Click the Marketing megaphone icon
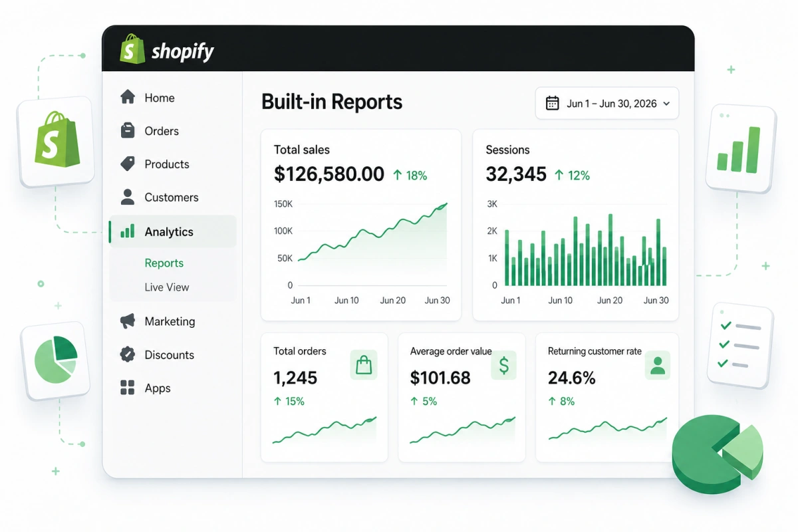The height and width of the screenshot is (532, 798). click(128, 321)
